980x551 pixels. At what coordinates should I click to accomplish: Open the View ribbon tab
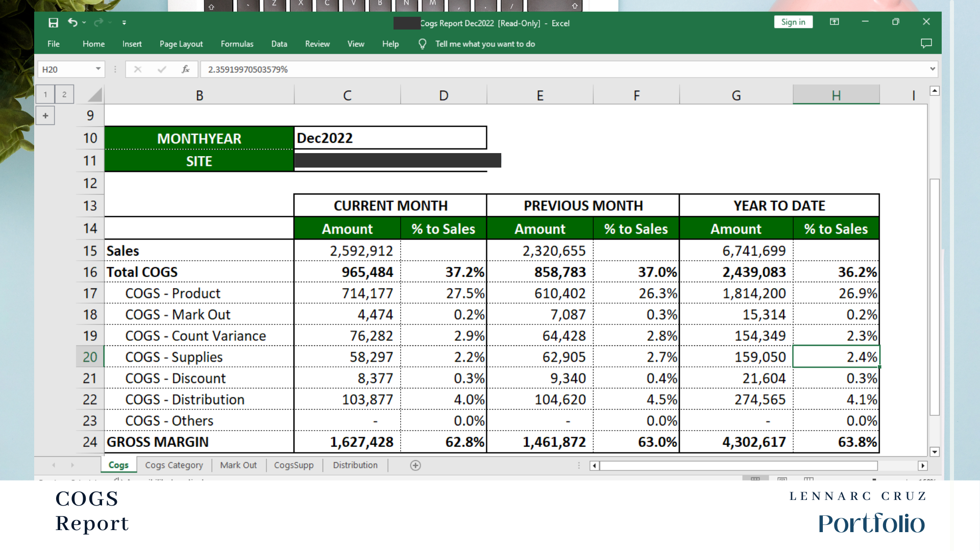tap(356, 44)
